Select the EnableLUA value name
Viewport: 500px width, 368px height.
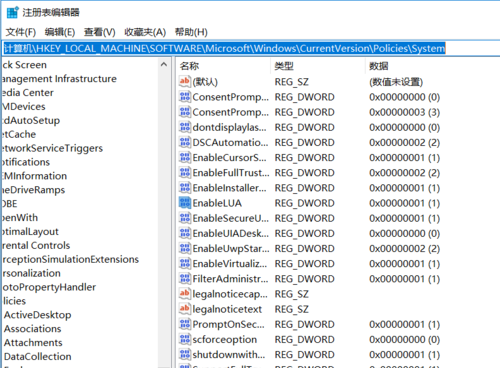click(217, 203)
